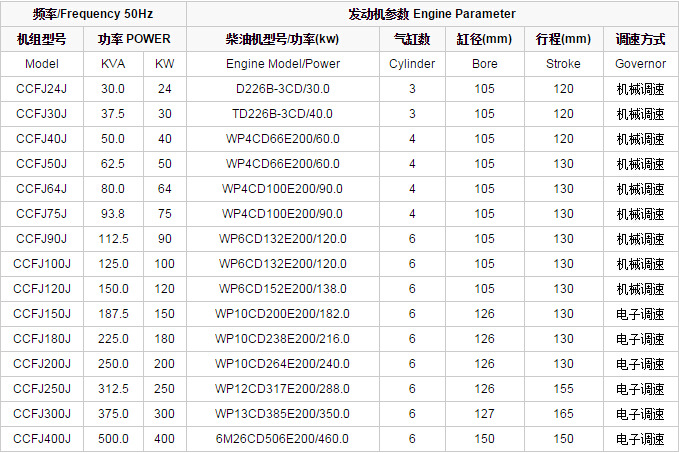This screenshot has height=453, width=679.
Task: Click the CCFJ30J model cell
Action: [42, 114]
